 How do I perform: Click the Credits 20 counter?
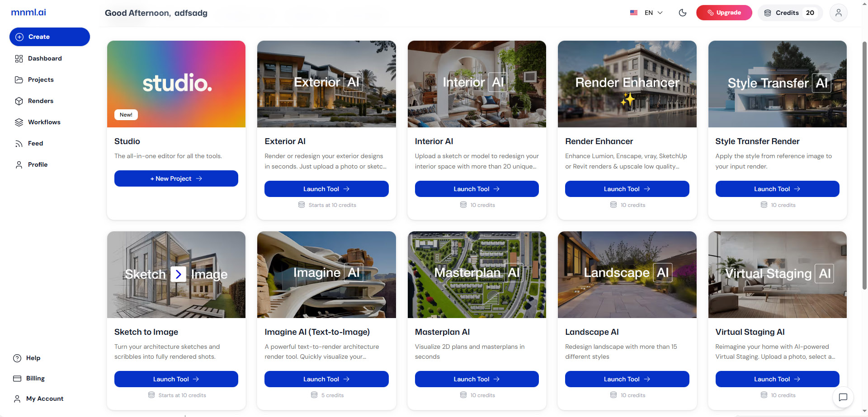coord(790,13)
